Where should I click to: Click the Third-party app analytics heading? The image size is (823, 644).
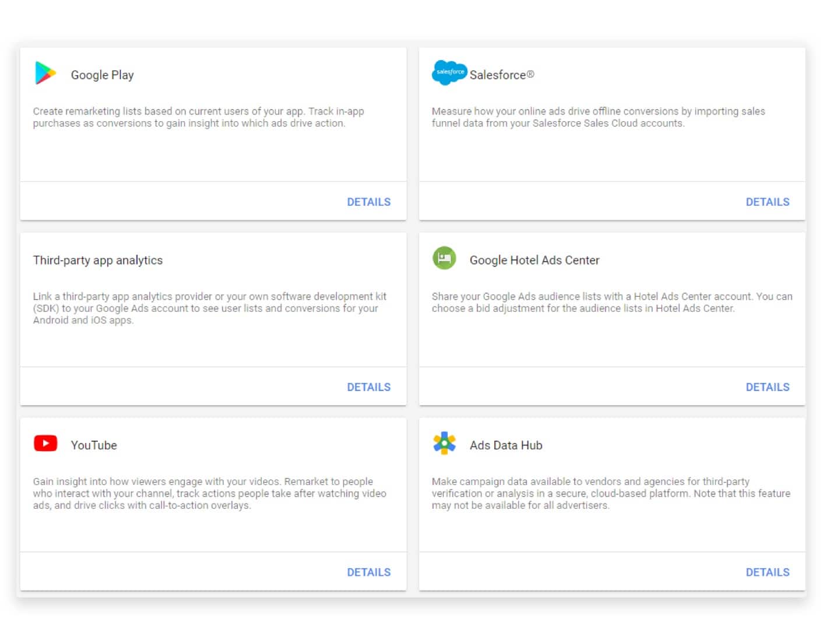click(98, 261)
